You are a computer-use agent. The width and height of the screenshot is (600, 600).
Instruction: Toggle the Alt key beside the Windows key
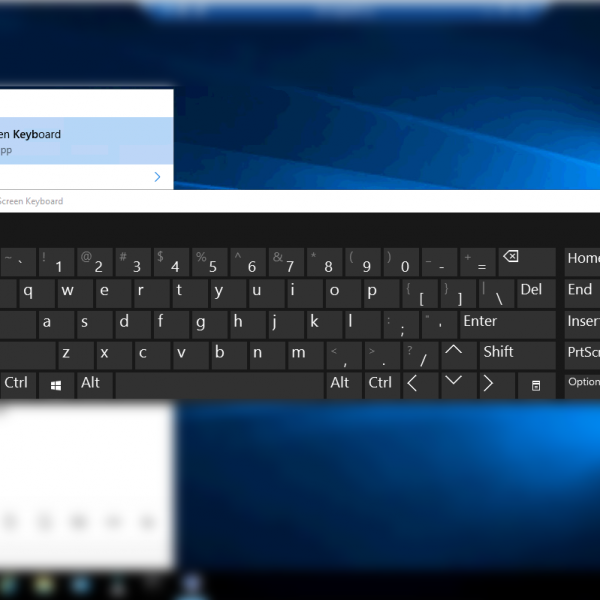(91, 384)
